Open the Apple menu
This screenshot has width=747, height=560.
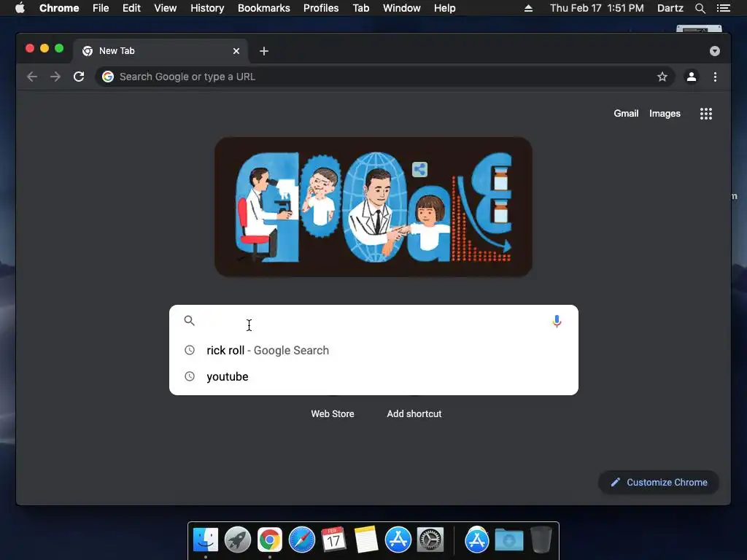click(x=20, y=8)
